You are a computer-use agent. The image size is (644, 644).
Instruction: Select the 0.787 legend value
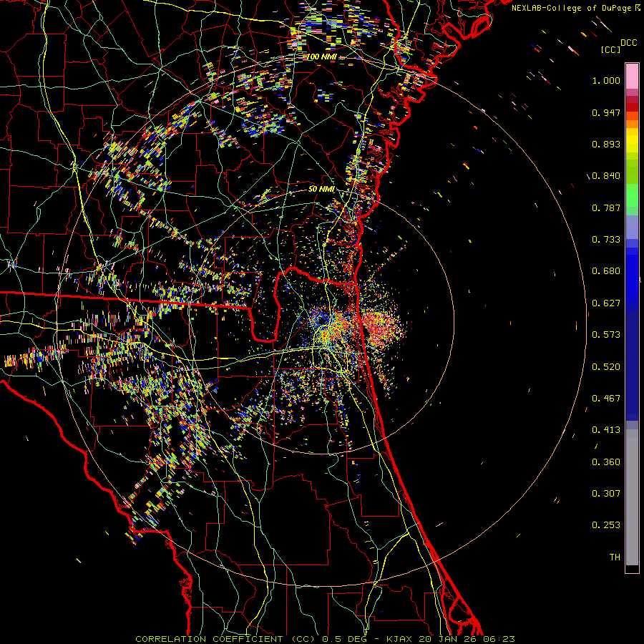click(x=606, y=208)
